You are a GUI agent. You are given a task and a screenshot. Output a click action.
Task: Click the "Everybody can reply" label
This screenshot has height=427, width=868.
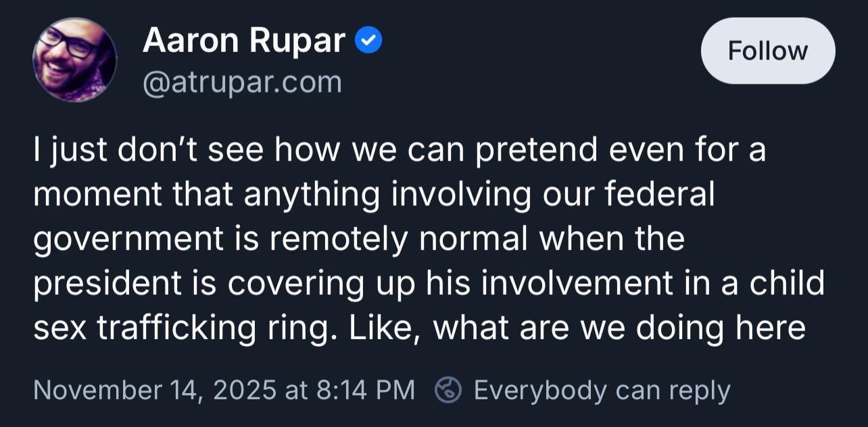602,390
